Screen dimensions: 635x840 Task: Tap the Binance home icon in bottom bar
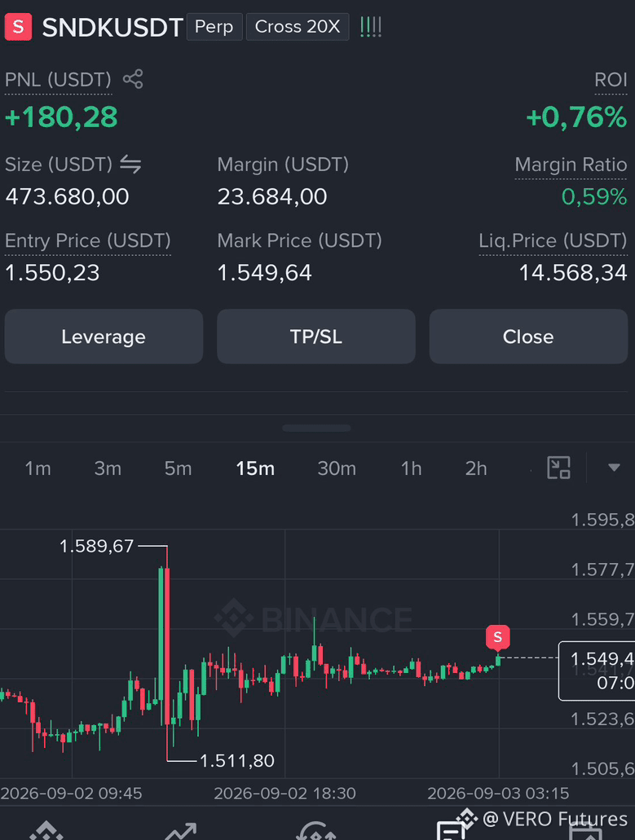point(46,830)
